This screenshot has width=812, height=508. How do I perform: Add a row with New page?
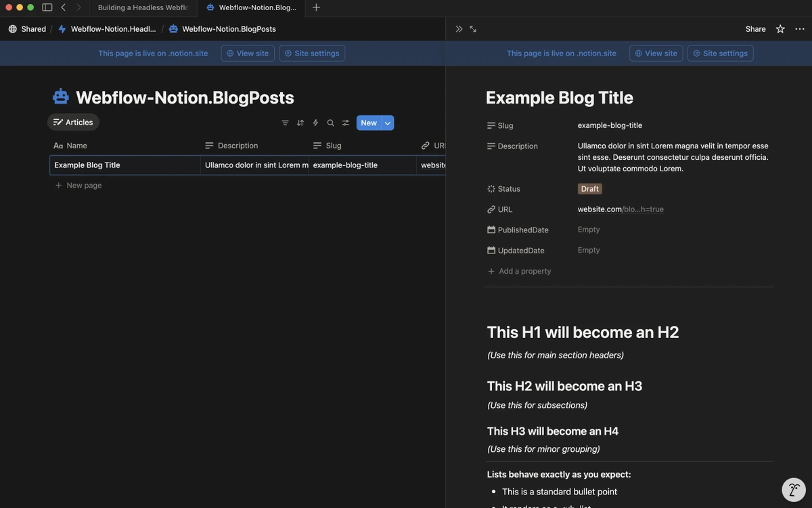pyautogui.click(x=78, y=186)
